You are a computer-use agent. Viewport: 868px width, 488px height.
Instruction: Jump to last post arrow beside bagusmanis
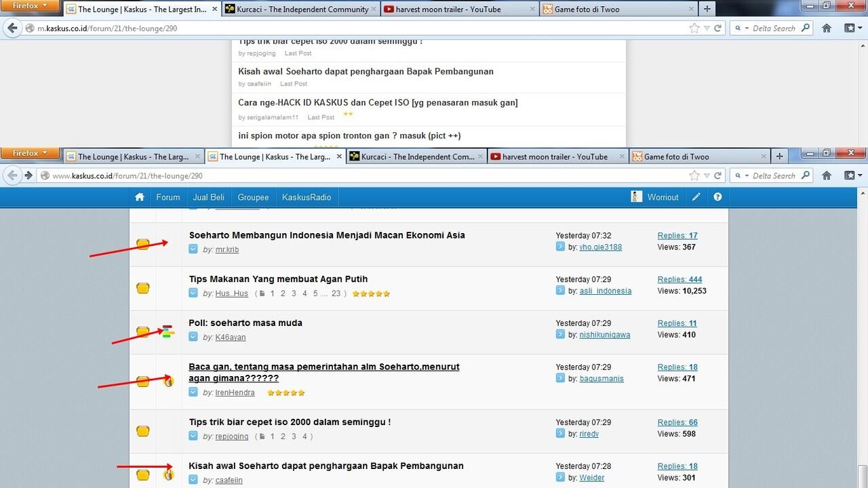point(560,379)
